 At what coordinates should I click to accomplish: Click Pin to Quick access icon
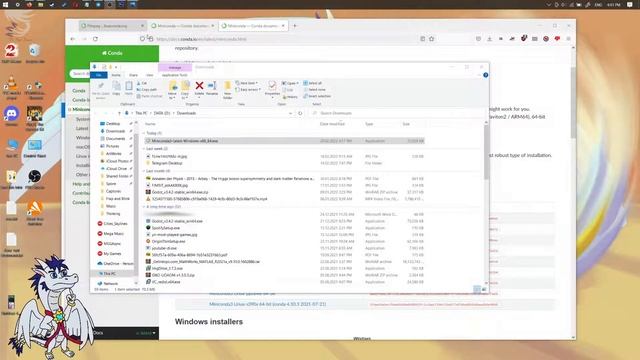click(x=101, y=86)
